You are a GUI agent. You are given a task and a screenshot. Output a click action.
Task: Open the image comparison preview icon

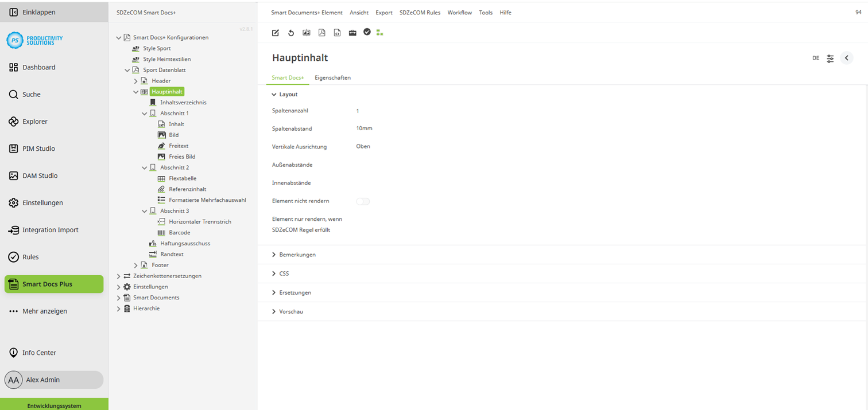[x=307, y=33]
